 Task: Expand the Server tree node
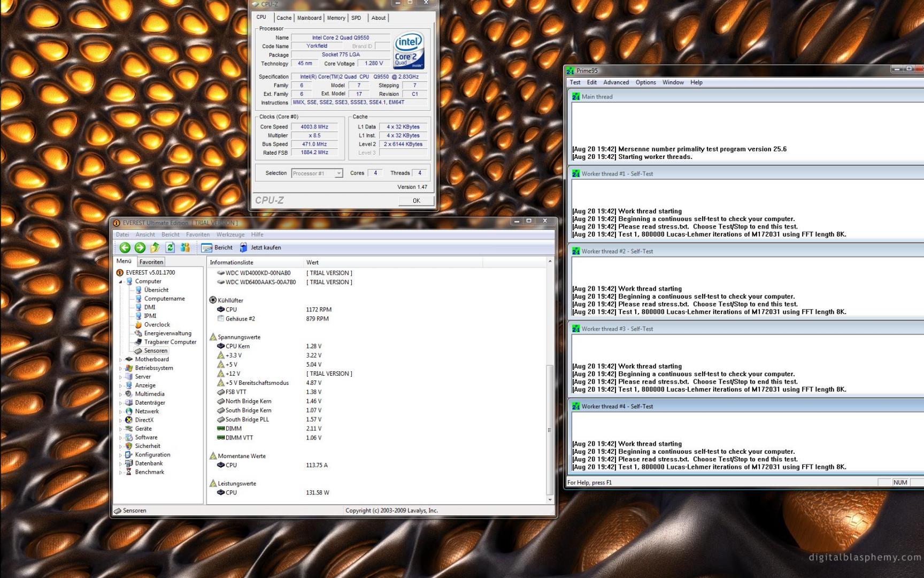121,377
